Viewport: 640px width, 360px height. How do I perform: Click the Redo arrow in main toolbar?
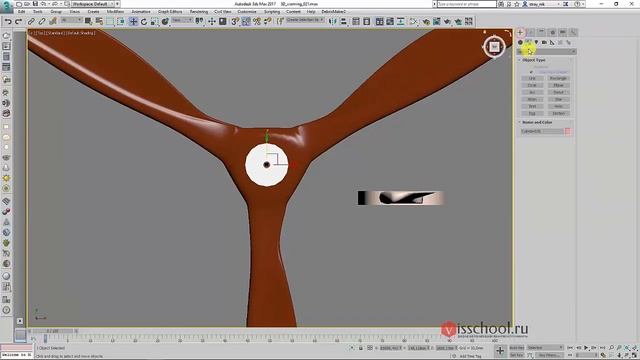[x=18, y=21]
